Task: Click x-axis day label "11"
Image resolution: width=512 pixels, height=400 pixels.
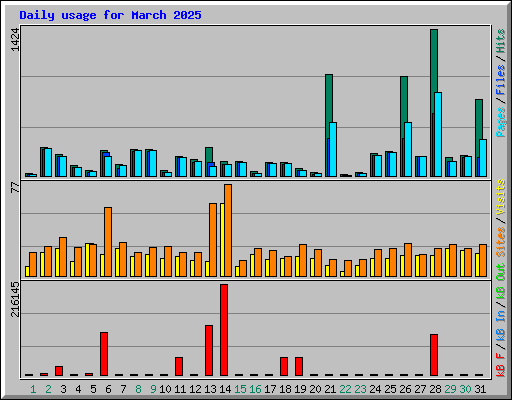Action: tap(180, 389)
